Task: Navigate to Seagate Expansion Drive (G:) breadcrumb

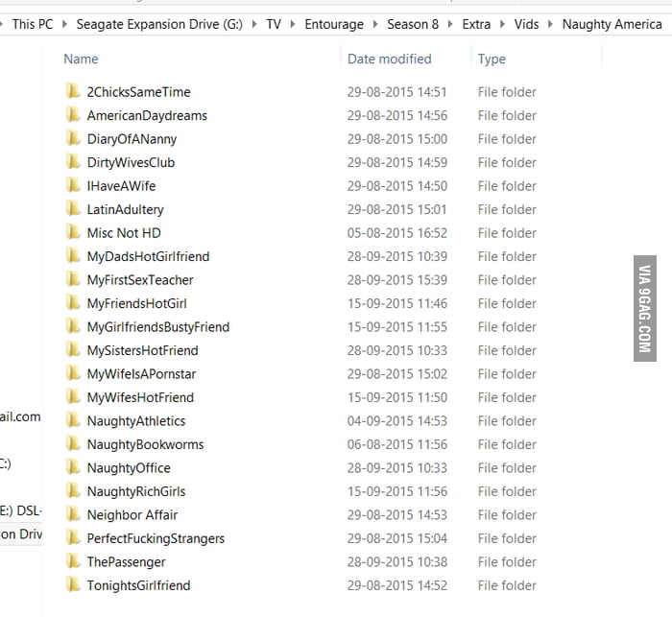Action: [x=158, y=24]
